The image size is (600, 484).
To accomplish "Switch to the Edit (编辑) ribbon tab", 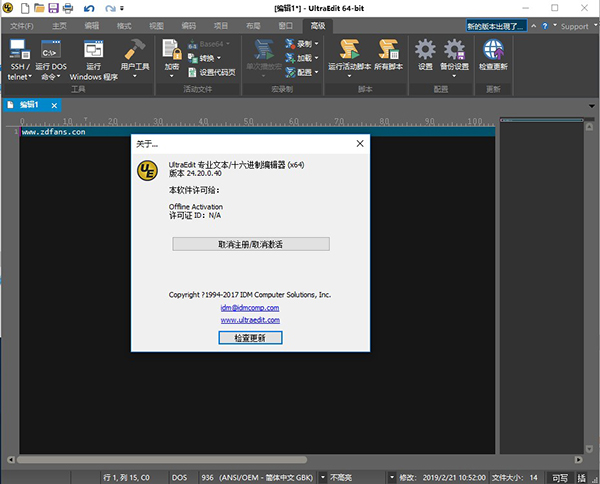I will 91,26.
